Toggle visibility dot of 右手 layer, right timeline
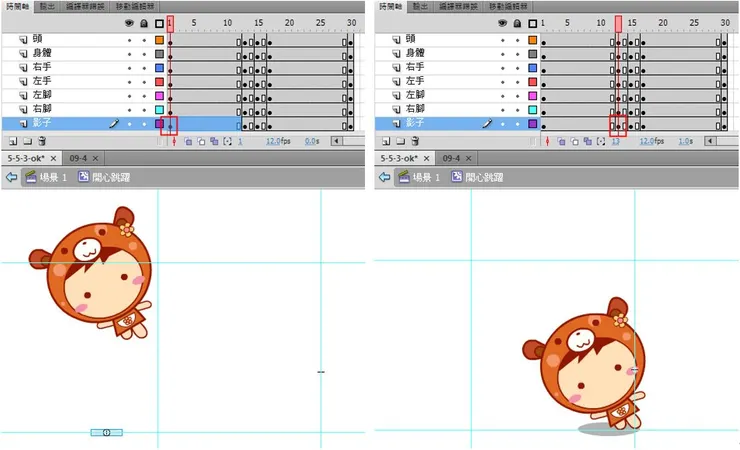Image resolution: width=740 pixels, height=450 pixels. coord(503,68)
